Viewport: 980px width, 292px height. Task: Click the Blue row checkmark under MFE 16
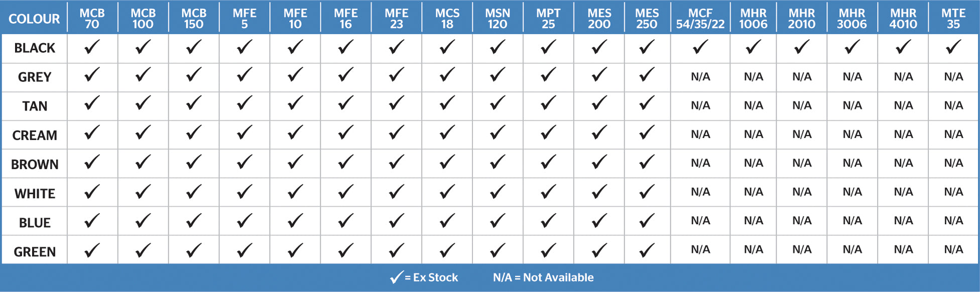(x=345, y=221)
